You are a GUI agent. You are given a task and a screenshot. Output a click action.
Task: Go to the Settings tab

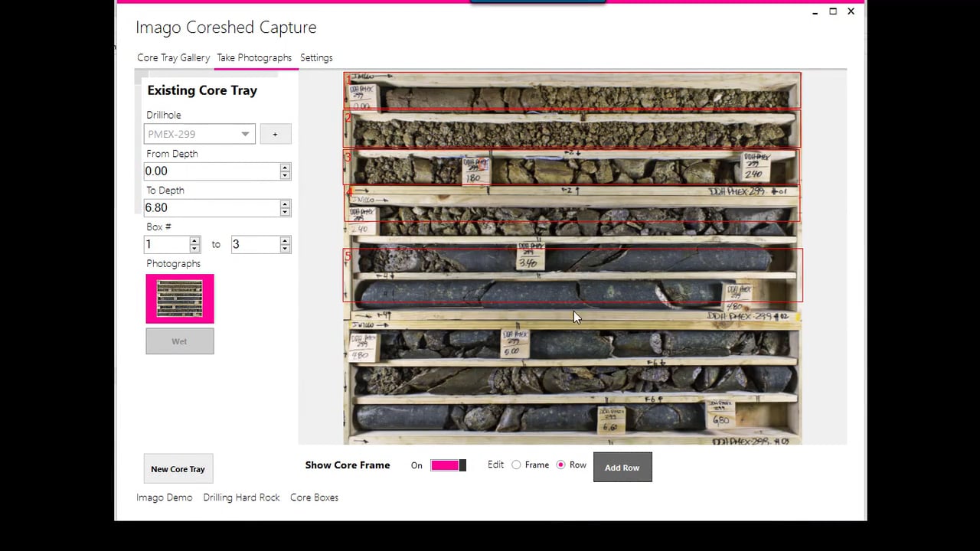coord(316,57)
